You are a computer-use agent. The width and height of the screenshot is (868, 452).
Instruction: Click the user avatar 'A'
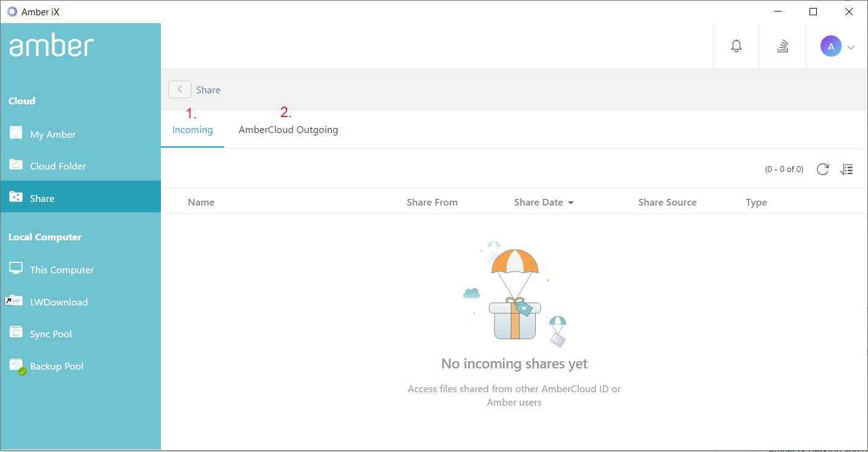(x=831, y=46)
